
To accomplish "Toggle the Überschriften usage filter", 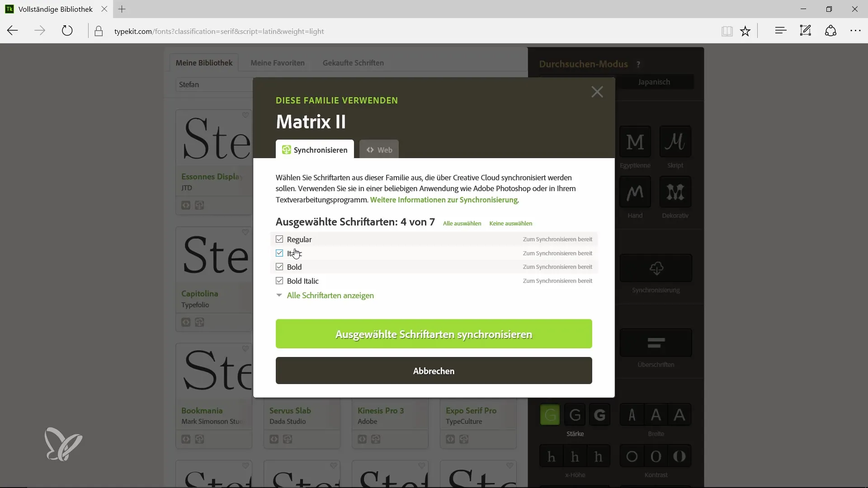I will 656,343.
